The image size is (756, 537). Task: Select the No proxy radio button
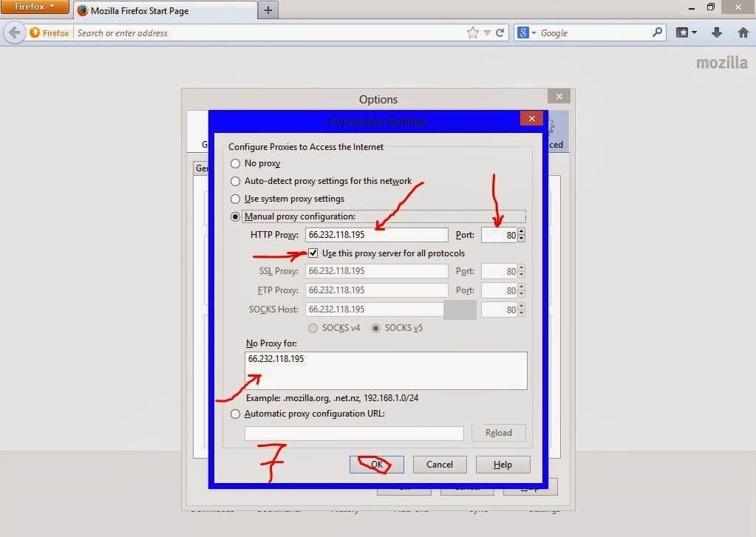(x=236, y=163)
